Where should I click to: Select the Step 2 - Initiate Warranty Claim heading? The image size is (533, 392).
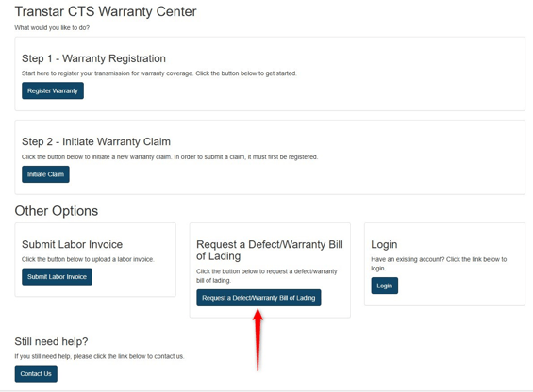[96, 141]
